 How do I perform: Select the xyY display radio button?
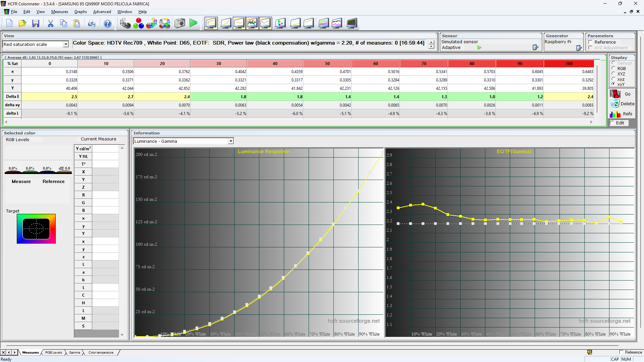click(x=613, y=84)
